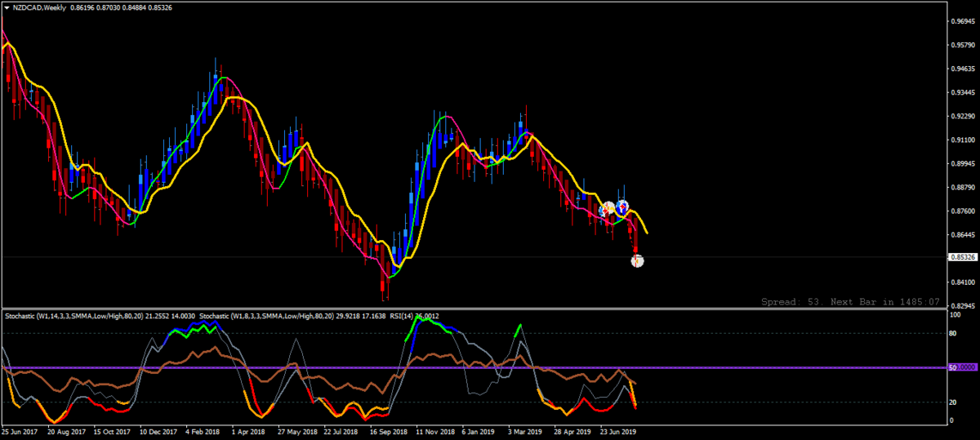Image resolution: width=980 pixels, height=440 pixels.
Task: Click the 25 Jun 2017 date label
Action: coord(20,431)
